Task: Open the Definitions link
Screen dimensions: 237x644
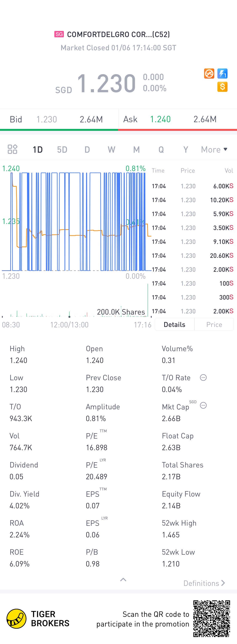Action: [204, 583]
